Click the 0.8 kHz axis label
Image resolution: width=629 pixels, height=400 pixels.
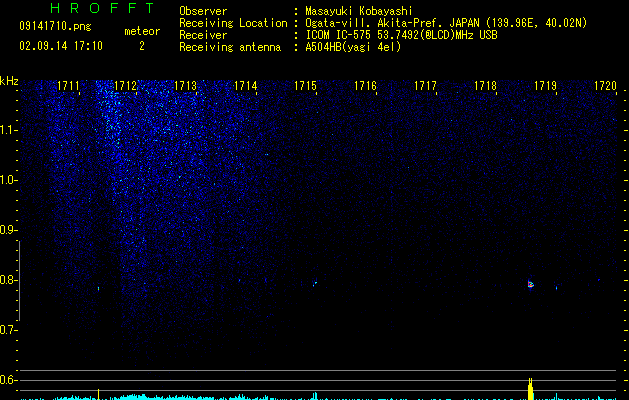tap(7, 280)
